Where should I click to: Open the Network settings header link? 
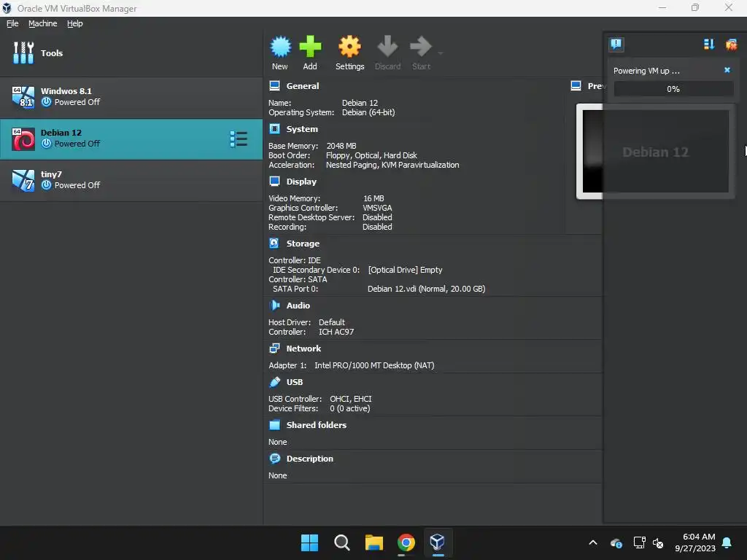[303, 349]
